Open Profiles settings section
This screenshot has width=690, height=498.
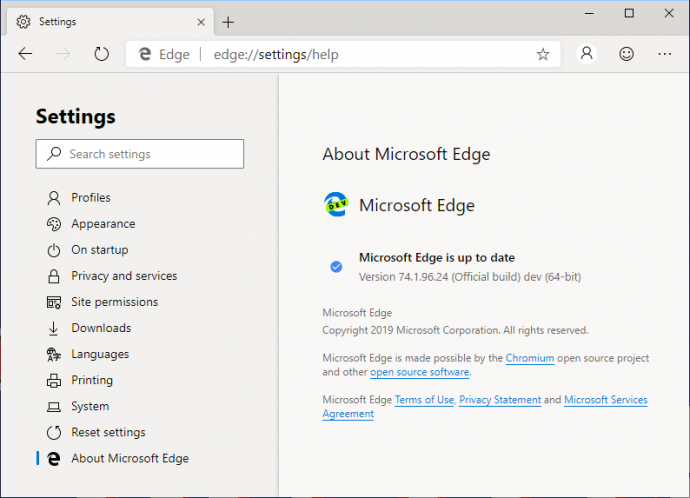coord(90,198)
